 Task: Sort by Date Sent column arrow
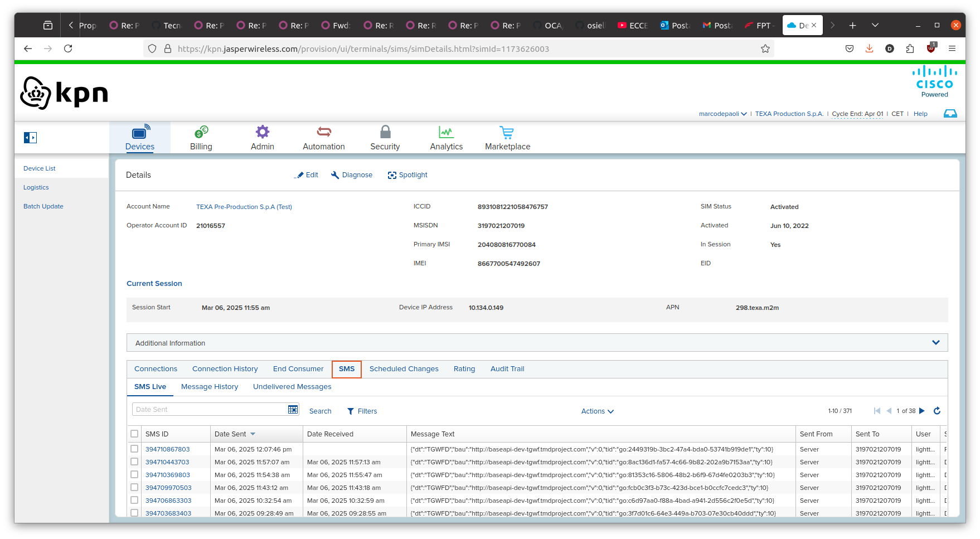click(x=253, y=434)
